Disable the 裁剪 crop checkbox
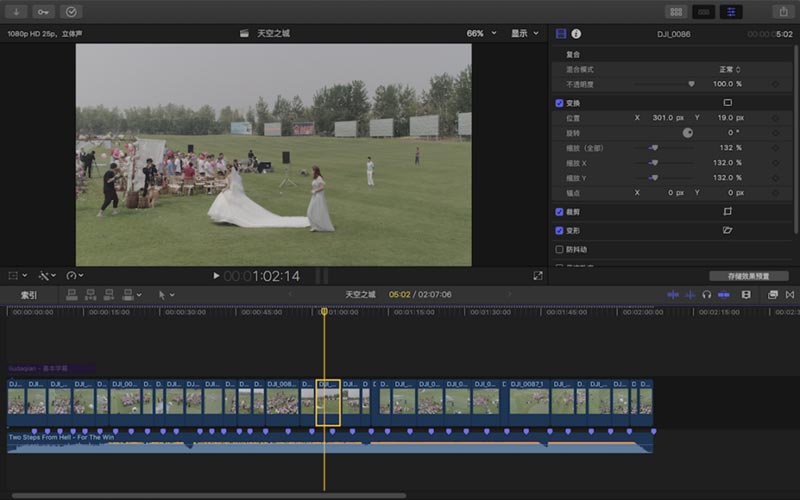 560,212
